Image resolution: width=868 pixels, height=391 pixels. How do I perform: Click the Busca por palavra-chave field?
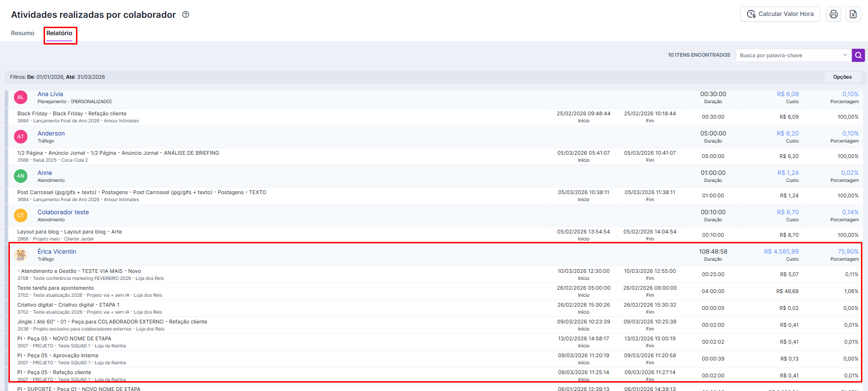pyautogui.click(x=786, y=55)
